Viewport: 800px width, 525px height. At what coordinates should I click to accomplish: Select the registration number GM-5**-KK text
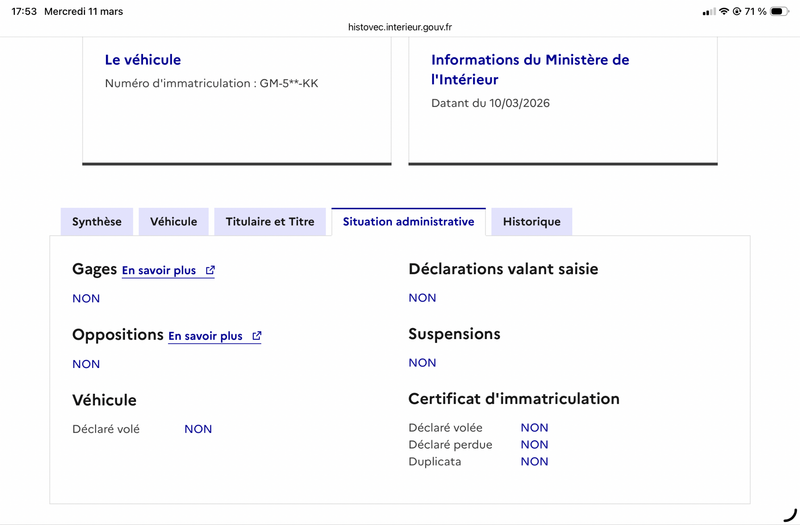pyautogui.click(x=289, y=83)
